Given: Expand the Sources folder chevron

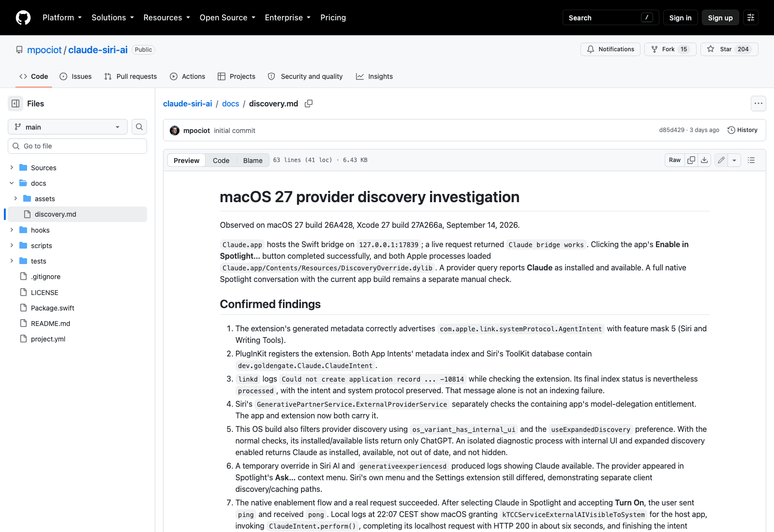Looking at the screenshot, I should pyautogui.click(x=12, y=167).
